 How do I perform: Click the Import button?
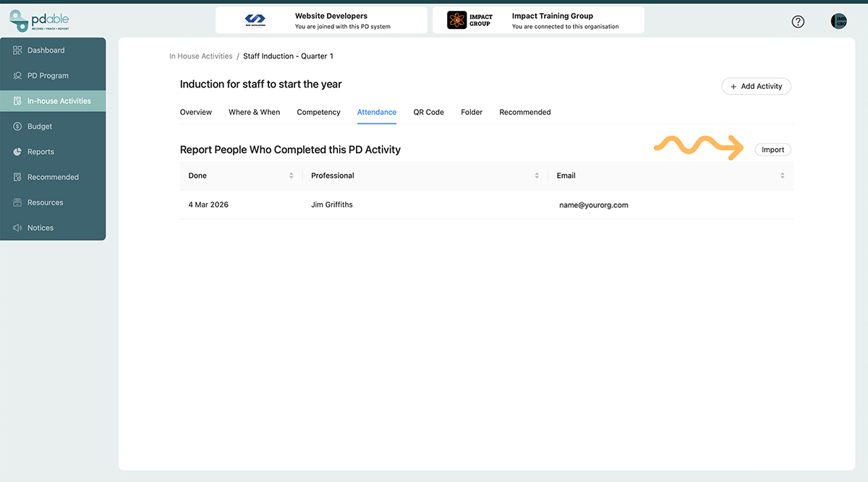(x=773, y=150)
